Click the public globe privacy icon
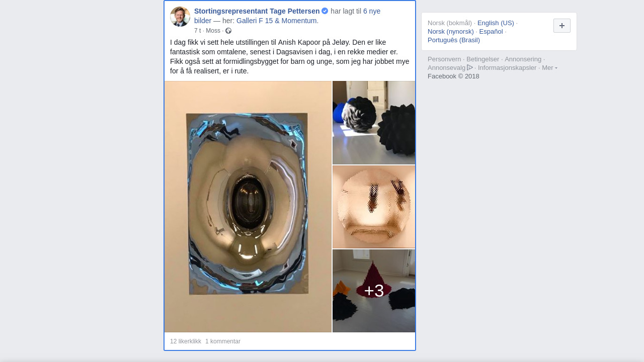 click(228, 31)
